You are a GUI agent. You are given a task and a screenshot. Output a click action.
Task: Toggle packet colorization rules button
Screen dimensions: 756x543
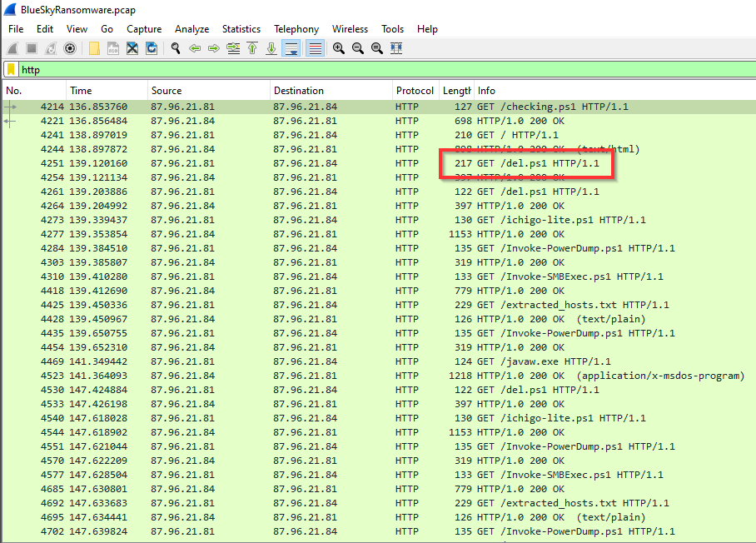click(x=315, y=48)
